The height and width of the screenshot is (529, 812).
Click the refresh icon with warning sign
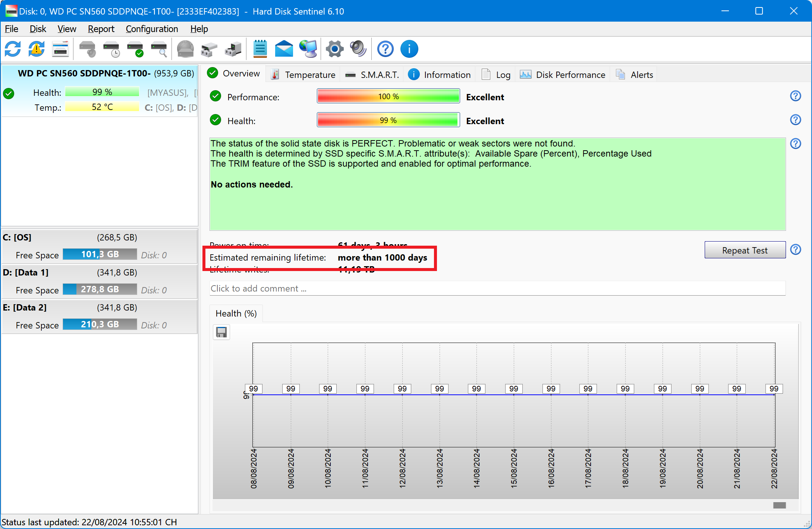(x=37, y=49)
